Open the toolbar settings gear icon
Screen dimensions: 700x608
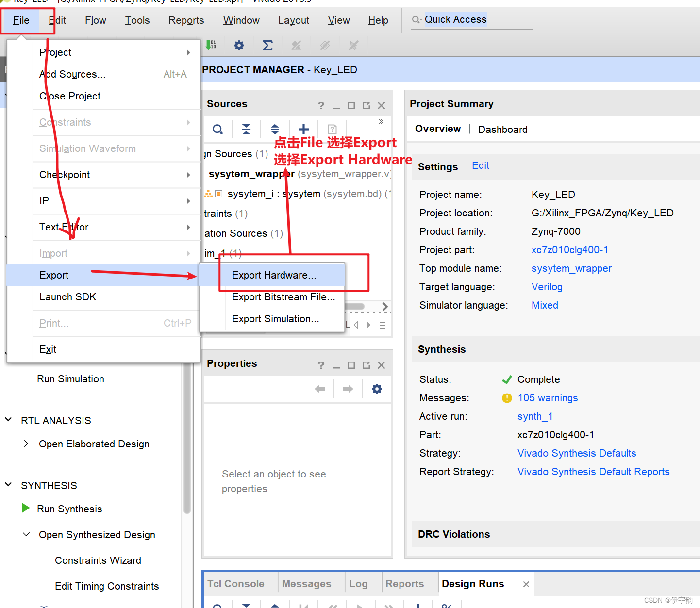239,46
